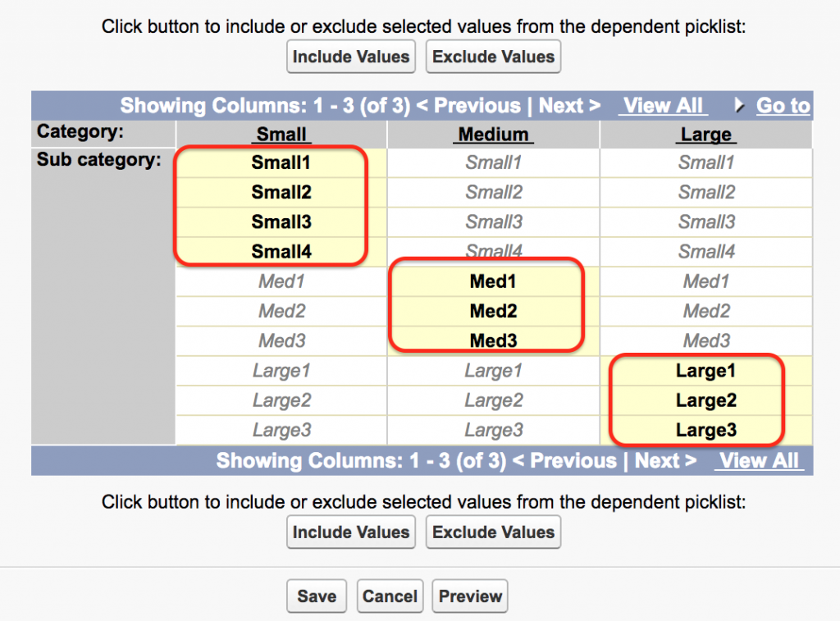Image resolution: width=840 pixels, height=621 pixels.
Task: Select Small3 in the Large column
Action: 706,221
